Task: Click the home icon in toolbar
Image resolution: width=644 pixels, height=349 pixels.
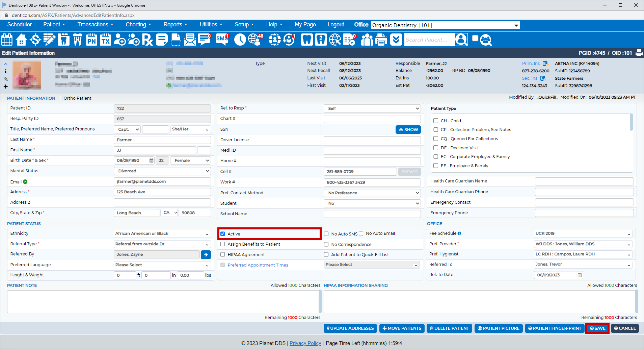Action: point(21,40)
